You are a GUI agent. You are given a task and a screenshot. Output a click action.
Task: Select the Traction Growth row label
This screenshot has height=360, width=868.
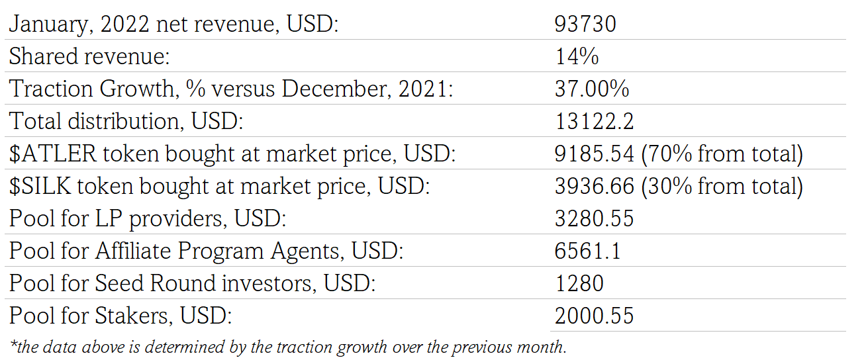[231, 89]
